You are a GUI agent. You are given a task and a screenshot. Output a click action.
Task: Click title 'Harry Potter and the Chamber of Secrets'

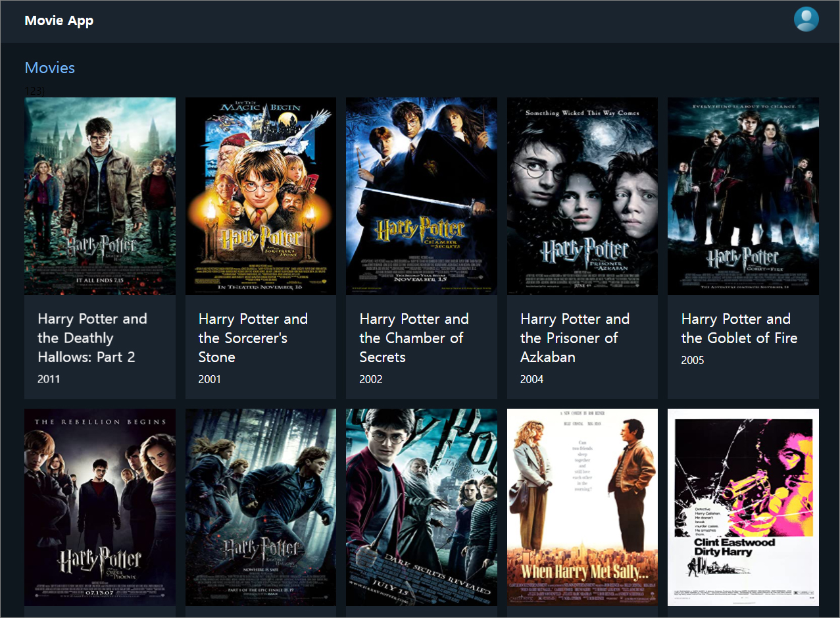[414, 338]
